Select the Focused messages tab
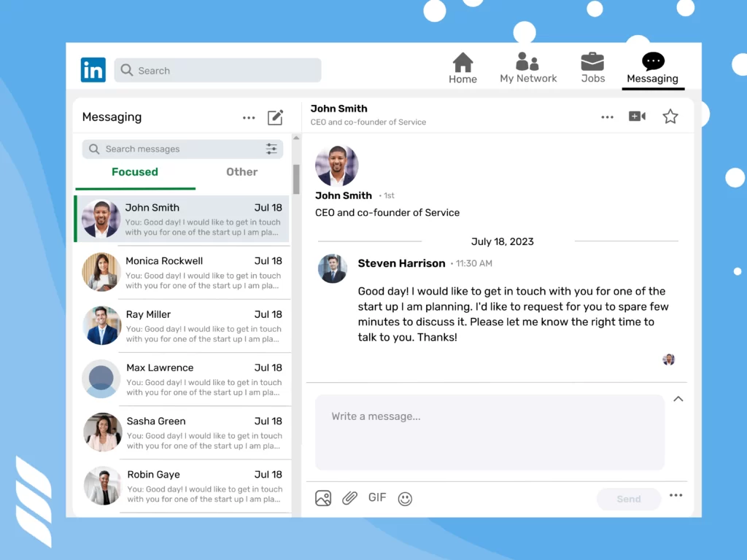747x560 pixels. [134, 172]
